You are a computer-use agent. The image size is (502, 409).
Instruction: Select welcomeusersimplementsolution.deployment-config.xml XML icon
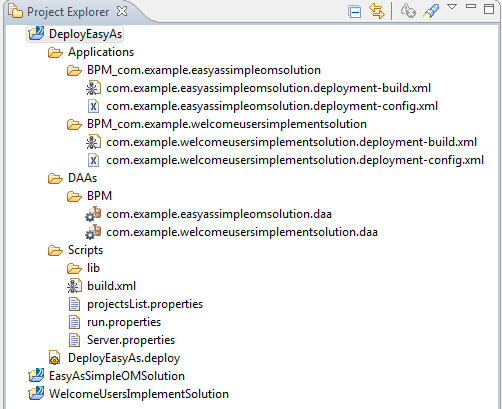[x=93, y=160]
